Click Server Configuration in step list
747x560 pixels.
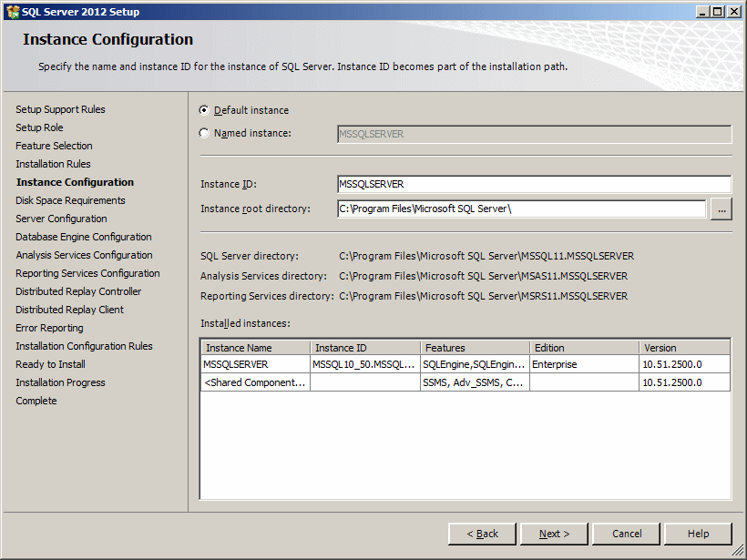(61, 219)
